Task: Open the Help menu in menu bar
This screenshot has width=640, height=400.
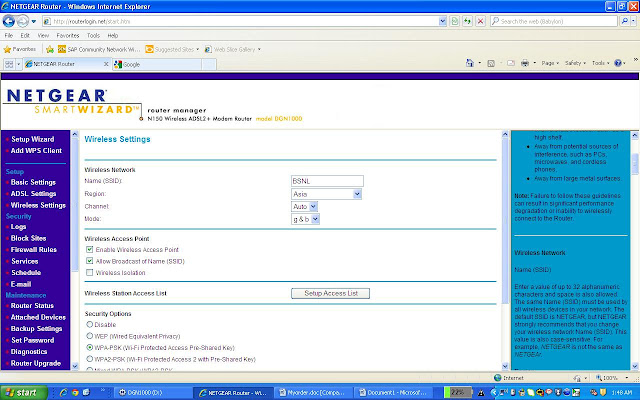Action: (113, 36)
